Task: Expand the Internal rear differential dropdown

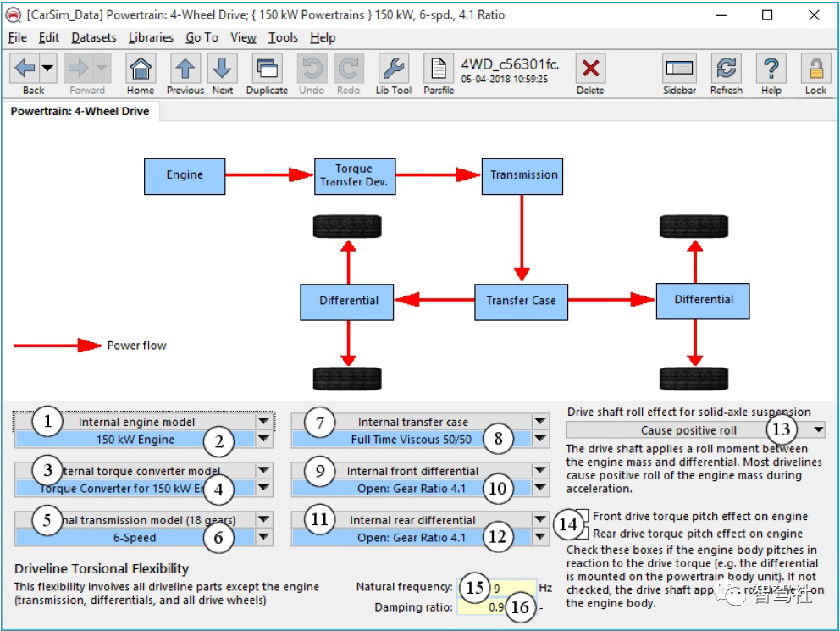Action: [x=540, y=519]
